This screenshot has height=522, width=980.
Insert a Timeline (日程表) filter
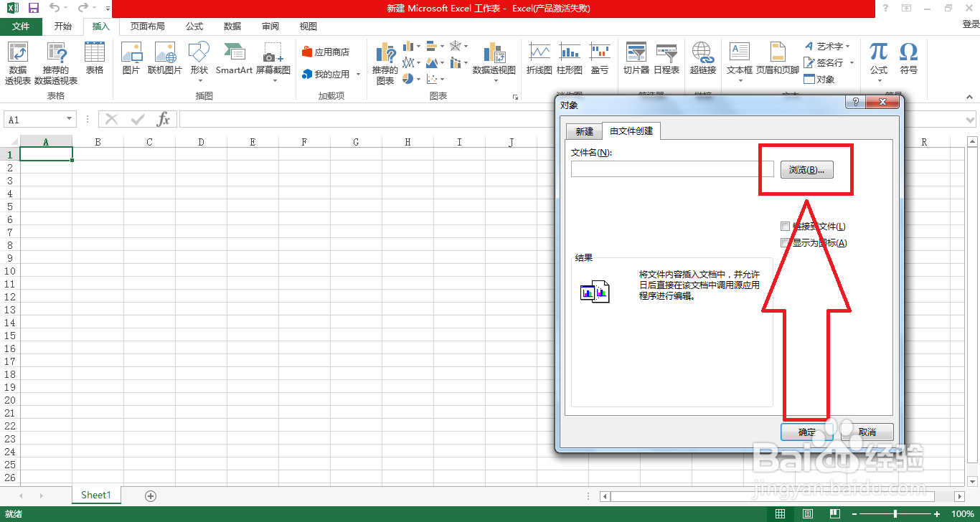point(666,59)
